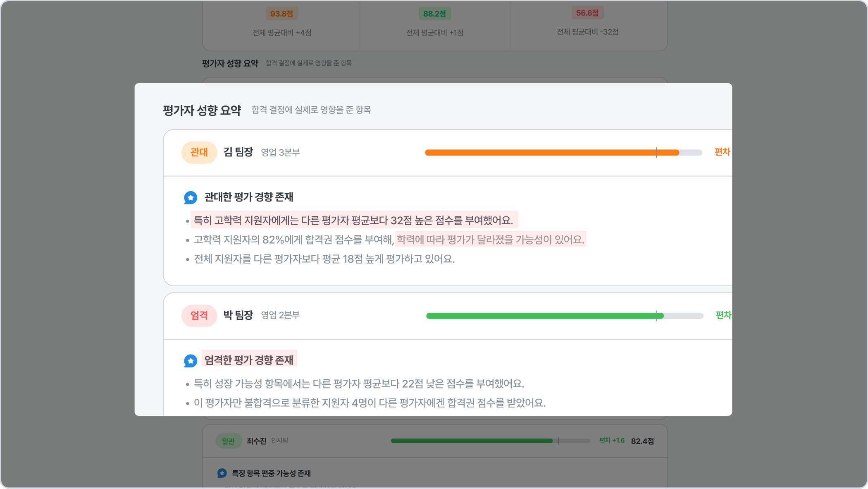Viewport: 868px width, 489px height.
Task: Click the line about 지원자 4명 불합격 분류
Action: [370, 403]
